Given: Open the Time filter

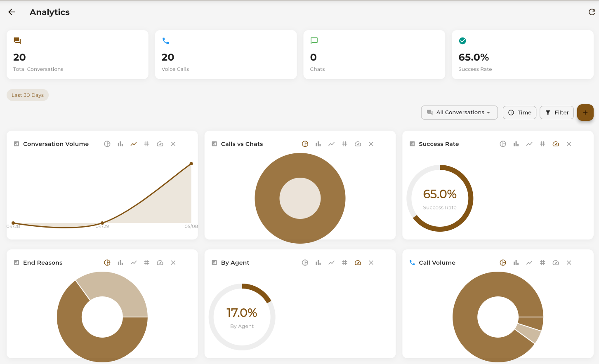Looking at the screenshot, I should coord(519,113).
